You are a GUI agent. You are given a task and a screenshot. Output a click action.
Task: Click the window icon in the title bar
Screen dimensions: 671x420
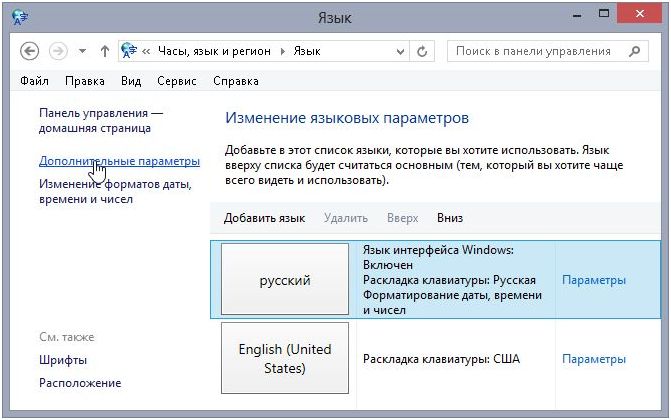pyautogui.click(x=21, y=16)
